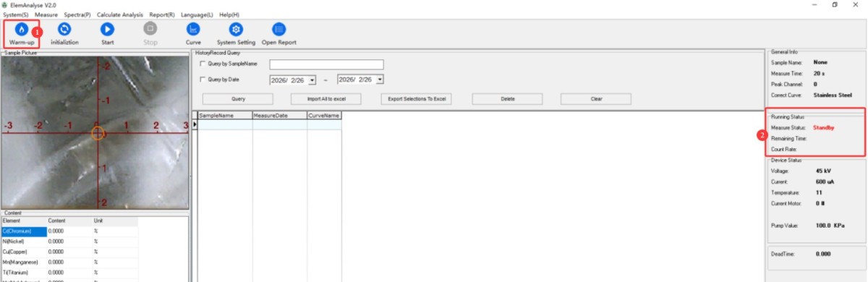Select the Element column header

24,221
